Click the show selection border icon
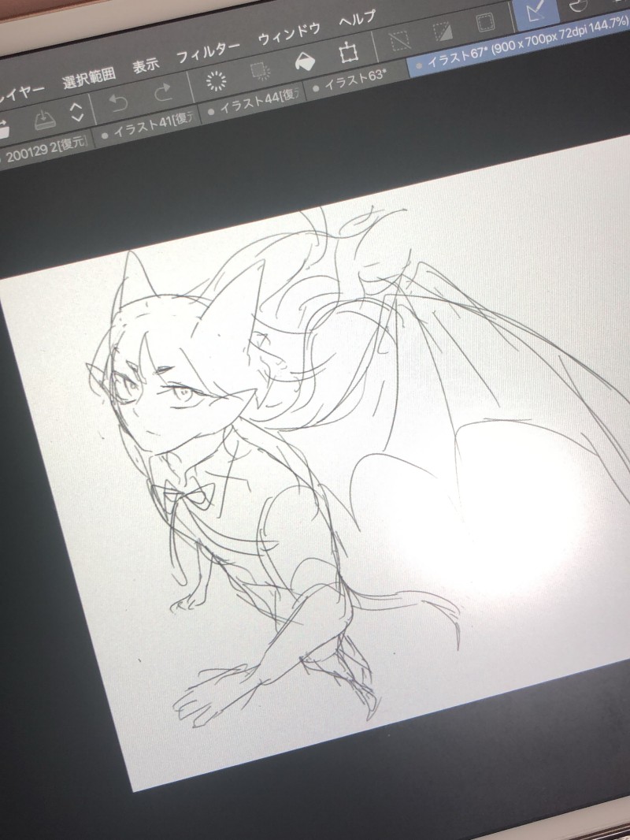Screen dimensions: 630x840 point(485,22)
